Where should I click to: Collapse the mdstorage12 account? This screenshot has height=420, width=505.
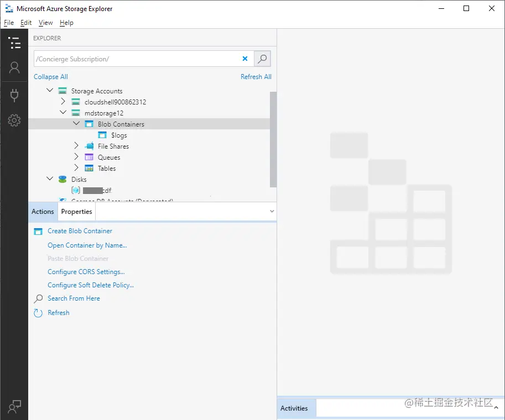[63, 112]
